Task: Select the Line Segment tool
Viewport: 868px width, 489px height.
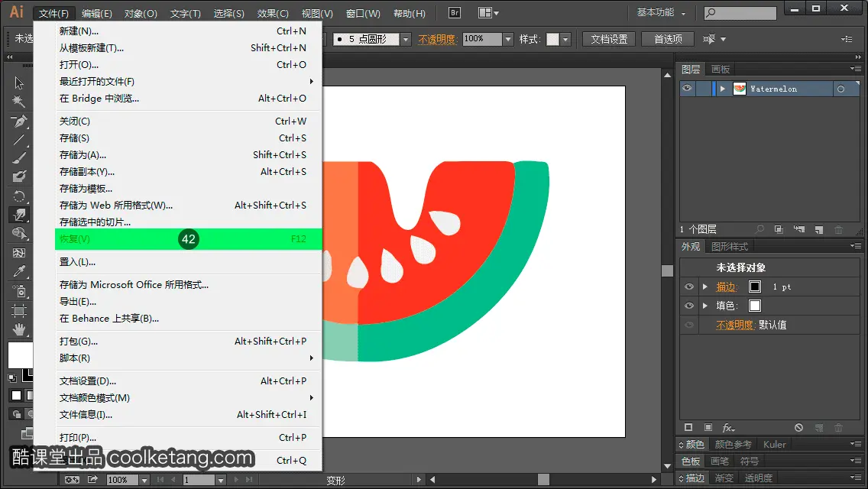Action: click(19, 140)
